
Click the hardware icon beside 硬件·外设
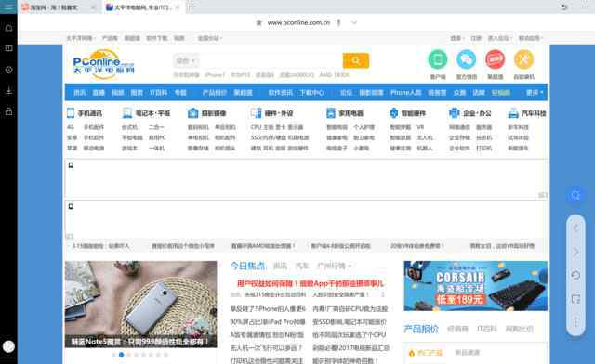(257, 113)
